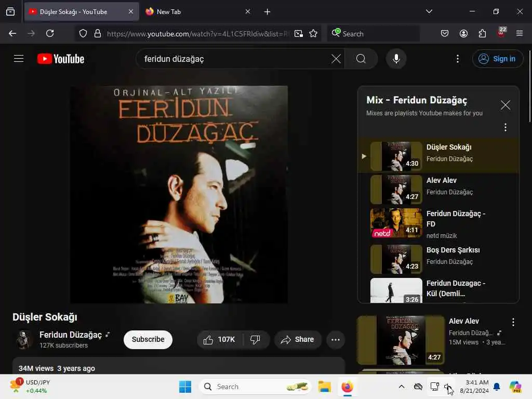Play Feridun Düzağaç - FD netd müzik

pyautogui.click(x=438, y=223)
